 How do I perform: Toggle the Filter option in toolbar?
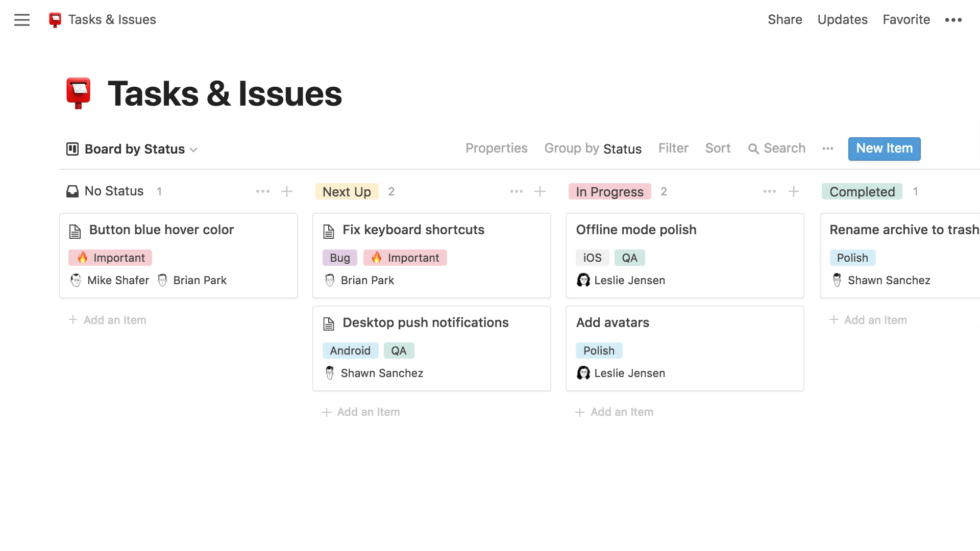click(x=674, y=148)
